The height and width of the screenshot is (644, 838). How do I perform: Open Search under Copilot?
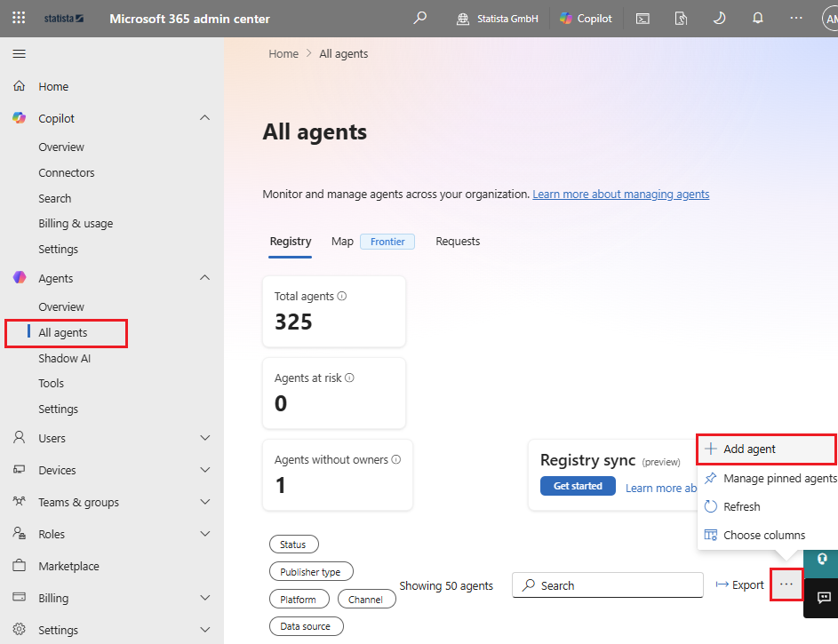pyautogui.click(x=54, y=198)
